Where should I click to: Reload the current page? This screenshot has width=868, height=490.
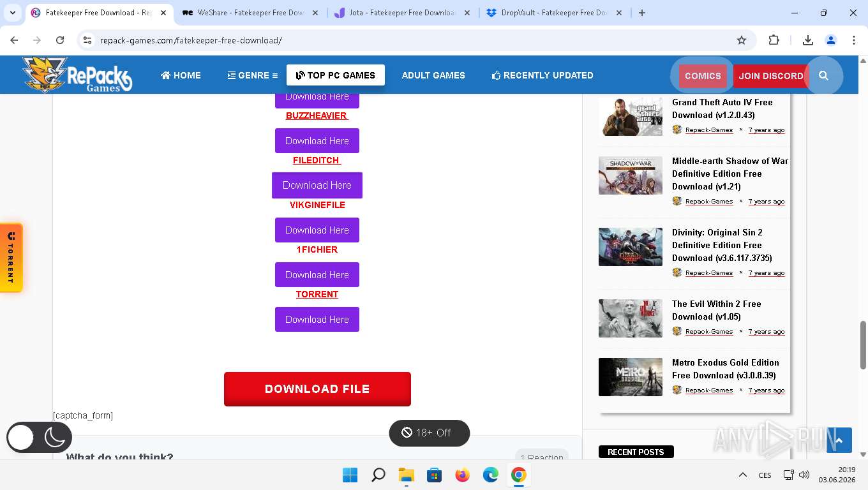[x=60, y=40]
